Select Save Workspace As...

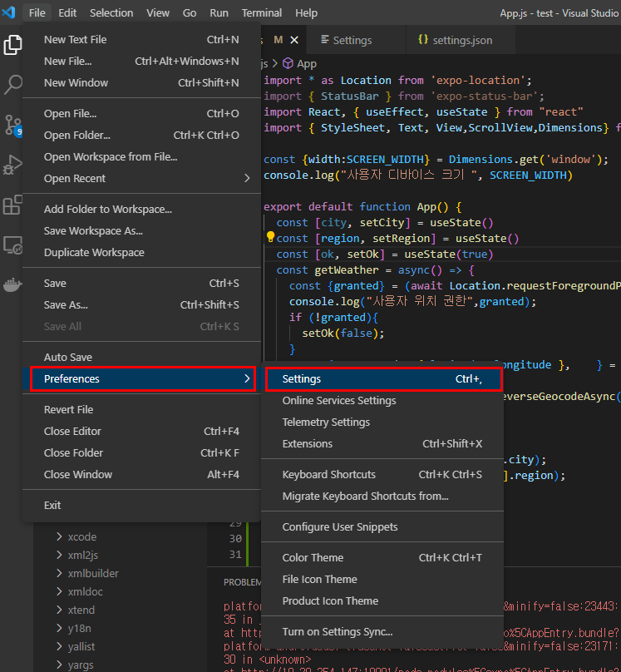point(141,230)
